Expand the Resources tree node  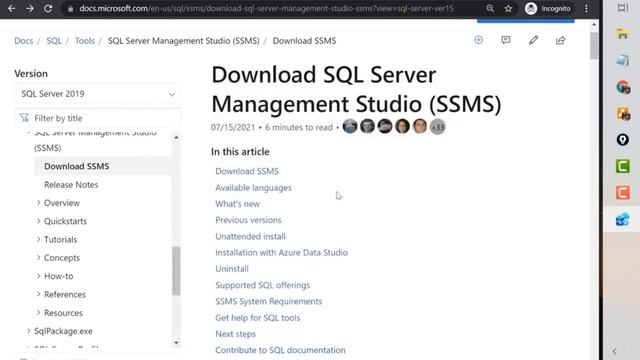(38, 313)
